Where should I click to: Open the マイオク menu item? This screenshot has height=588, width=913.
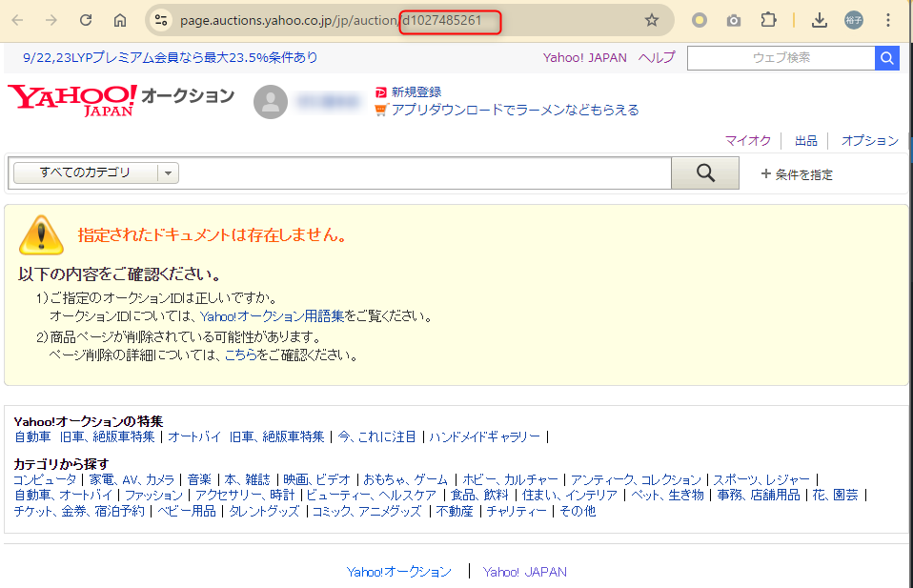[747, 140]
